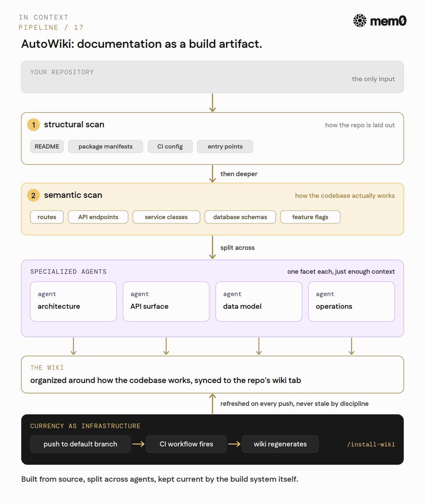Screen dimensions: 425x504
Task: Click the 'push to default branch' box
Action: pyautogui.click(x=80, y=444)
